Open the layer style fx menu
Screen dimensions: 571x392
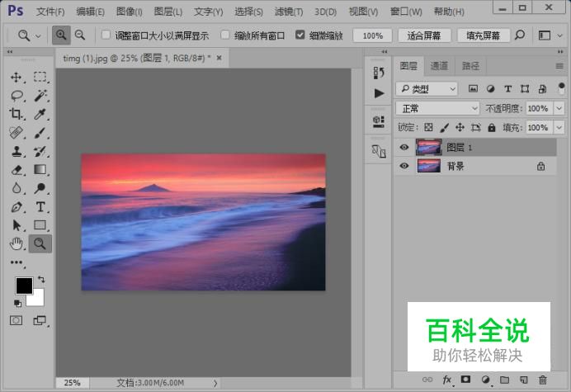(447, 380)
